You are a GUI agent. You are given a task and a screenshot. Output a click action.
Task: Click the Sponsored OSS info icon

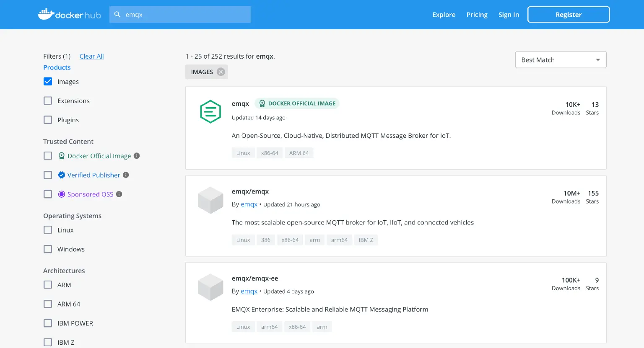coord(119,194)
